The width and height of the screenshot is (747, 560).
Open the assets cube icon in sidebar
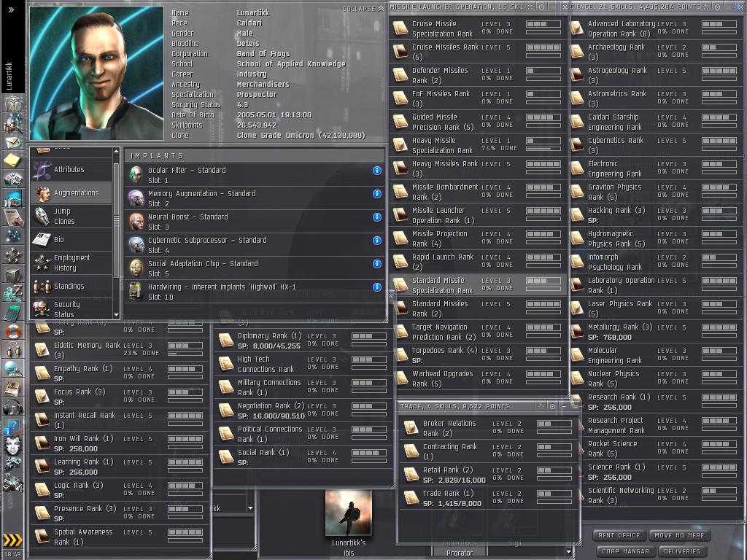click(13, 275)
